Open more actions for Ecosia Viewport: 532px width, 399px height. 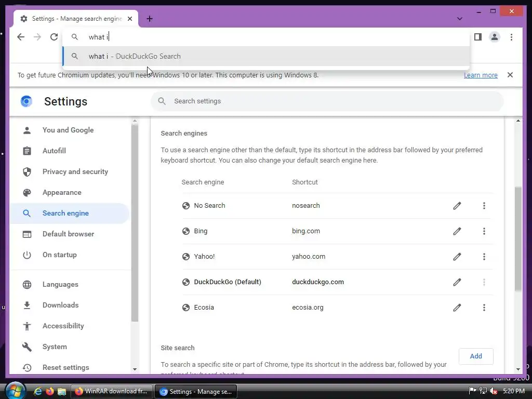pos(484,308)
